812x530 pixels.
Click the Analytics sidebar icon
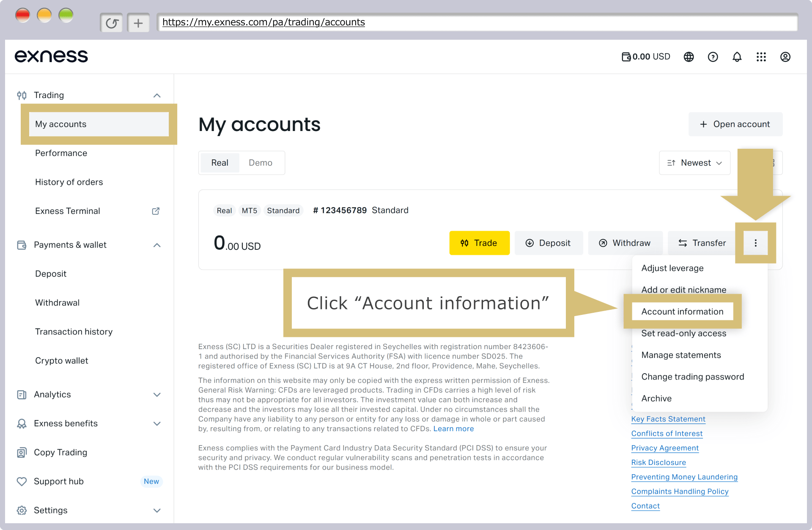click(x=22, y=394)
